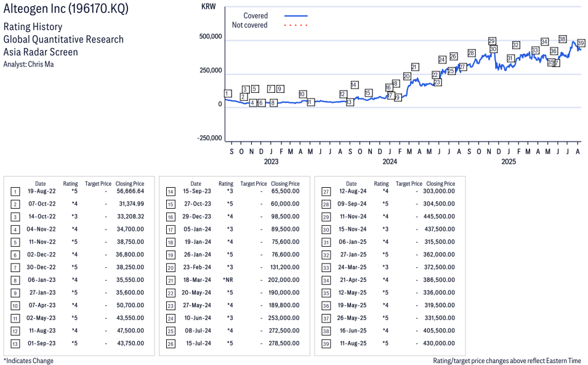The width and height of the screenshot is (588, 365).
Task: Click the 2024 year label on the axis
Action: tap(390, 161)
